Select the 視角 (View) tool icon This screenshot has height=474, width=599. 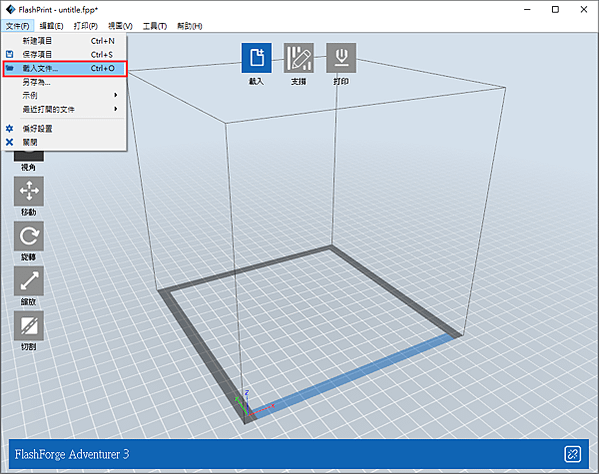pyautogui.click(x=29, y=156)
